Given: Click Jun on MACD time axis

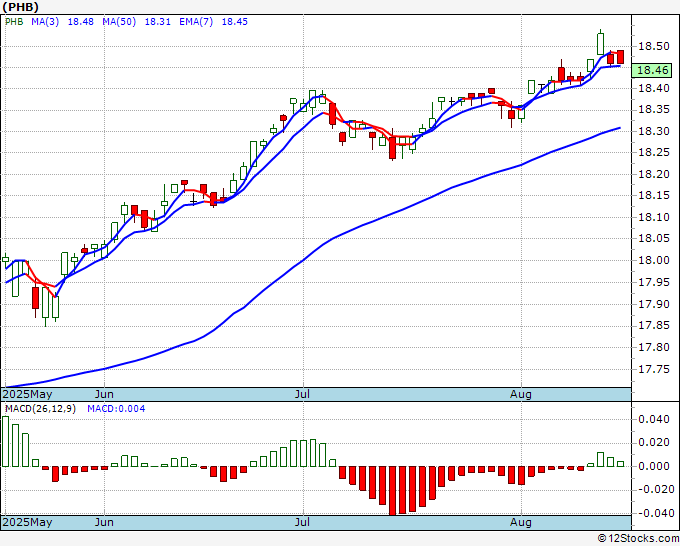Looking at the screenshot, I should click(104, 522).
